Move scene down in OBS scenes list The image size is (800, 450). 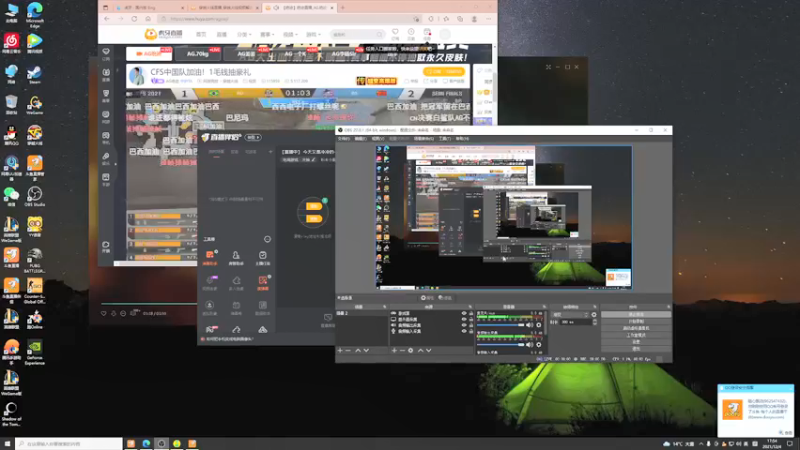pos(366,351)
